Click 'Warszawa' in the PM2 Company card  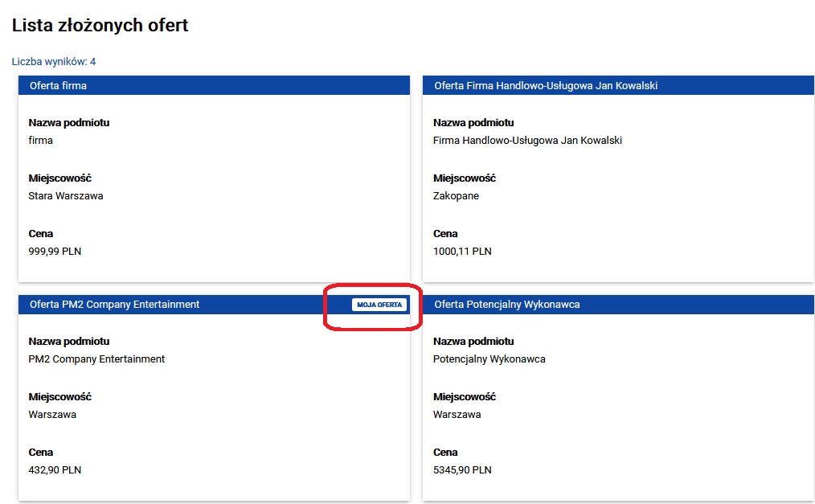[x=52, y=415]
